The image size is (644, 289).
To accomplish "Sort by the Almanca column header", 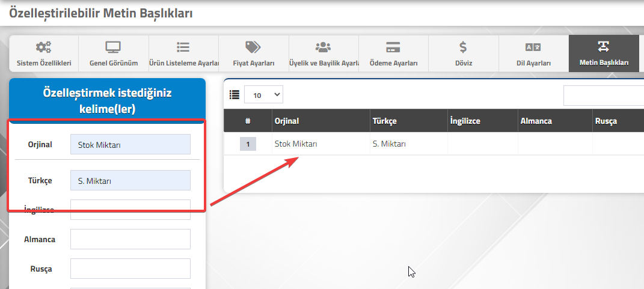I will coord(555,121).
